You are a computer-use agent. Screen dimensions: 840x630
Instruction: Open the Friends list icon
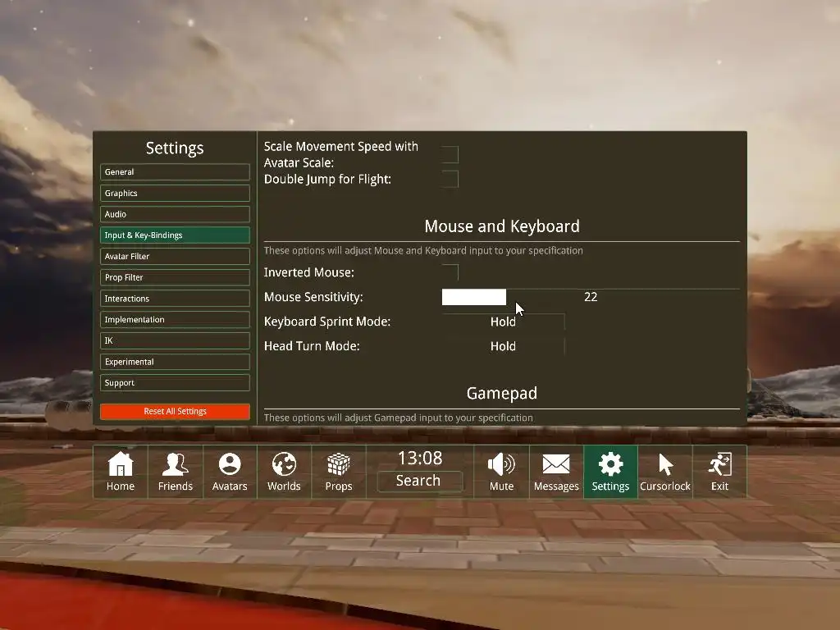click(x=176, y=472)
